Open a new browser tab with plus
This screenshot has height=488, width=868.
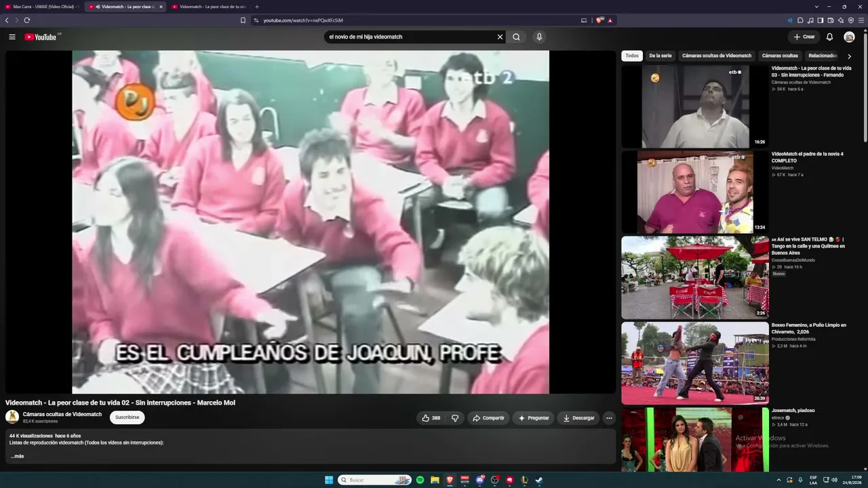point(256,7)
